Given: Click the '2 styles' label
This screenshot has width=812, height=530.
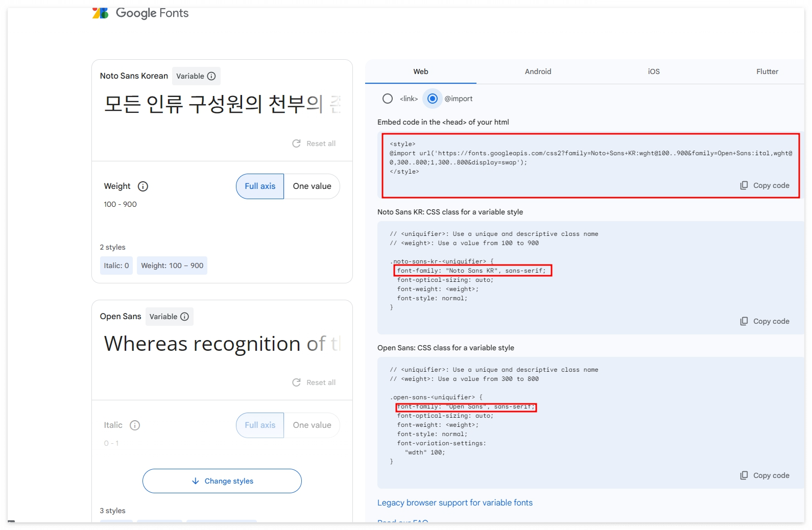Looking at the screenshot, I should (x=113, y=247).
